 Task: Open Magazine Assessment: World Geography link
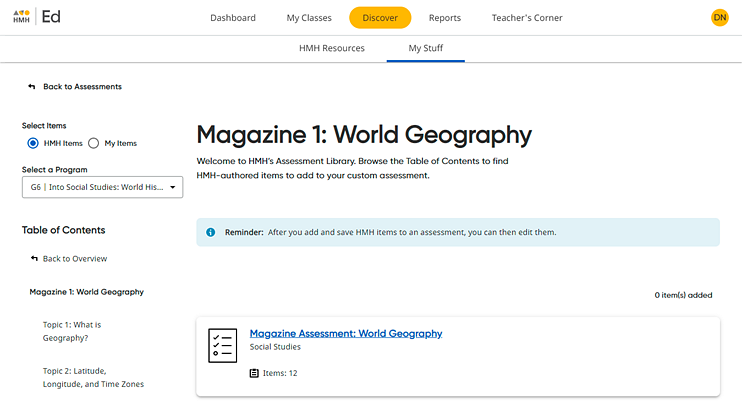coord(346,333)
